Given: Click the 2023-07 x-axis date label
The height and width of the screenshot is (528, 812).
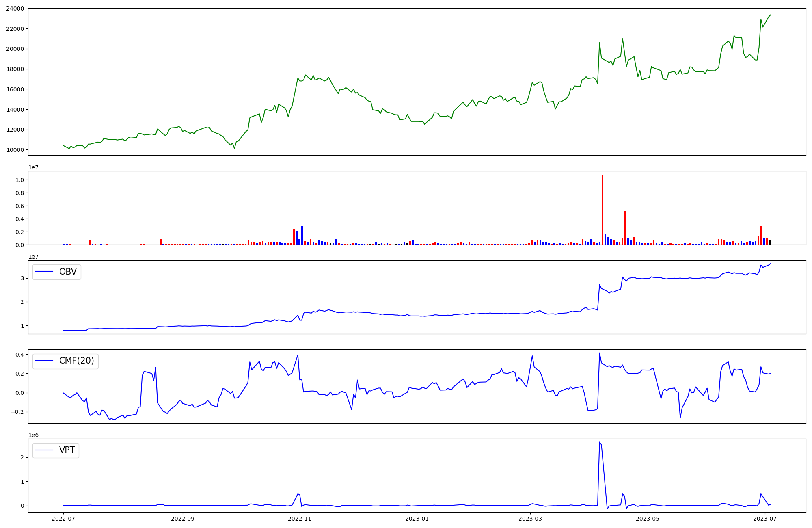Looking at the screenshot, I should [x=765, y=519].
